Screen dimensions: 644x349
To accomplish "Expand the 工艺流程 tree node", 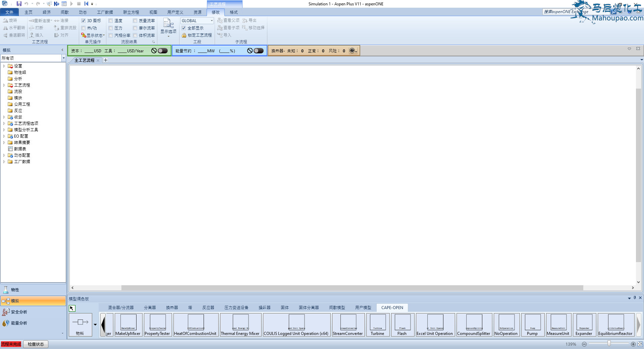I will click(4, 85).
